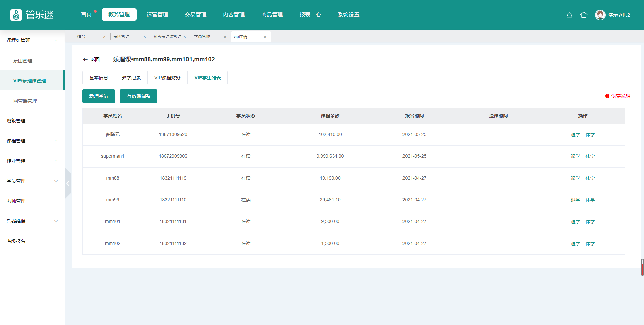Viewport: 644px width, 325px height.
Task: Click the 管乐迷 logo
Action: coord(32,15)
